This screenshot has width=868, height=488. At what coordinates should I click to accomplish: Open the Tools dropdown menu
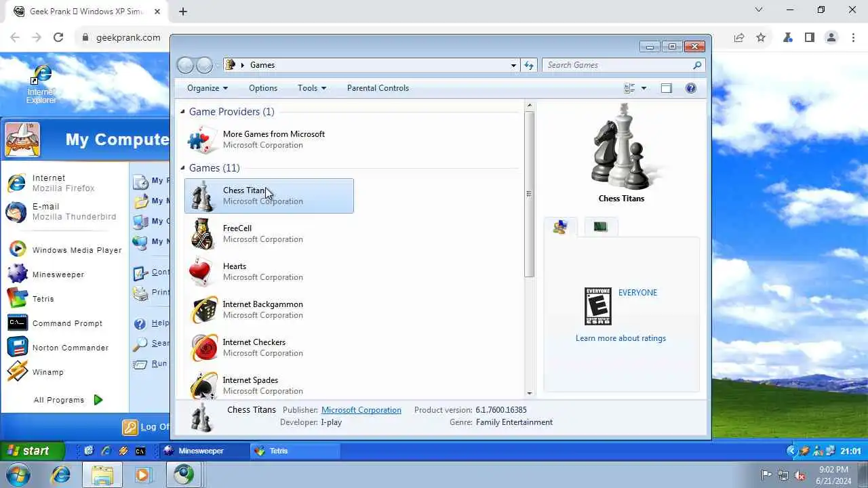click(x=312, y=88)
